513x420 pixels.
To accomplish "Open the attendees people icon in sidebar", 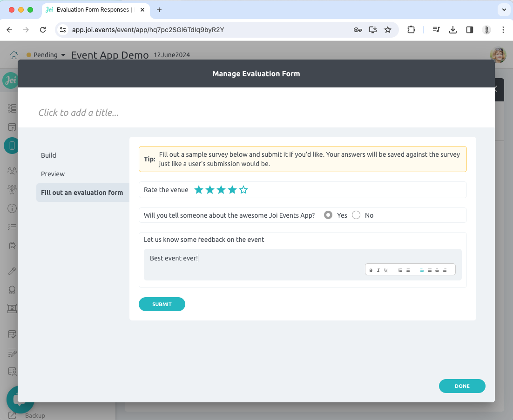I will [12, 171].
